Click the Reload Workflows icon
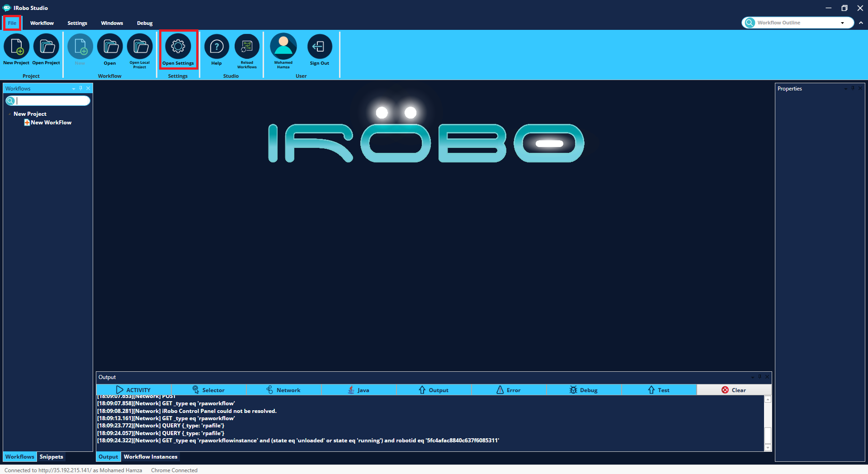The height and width of the screenshot is (474, 868). (x=247, y=47)
